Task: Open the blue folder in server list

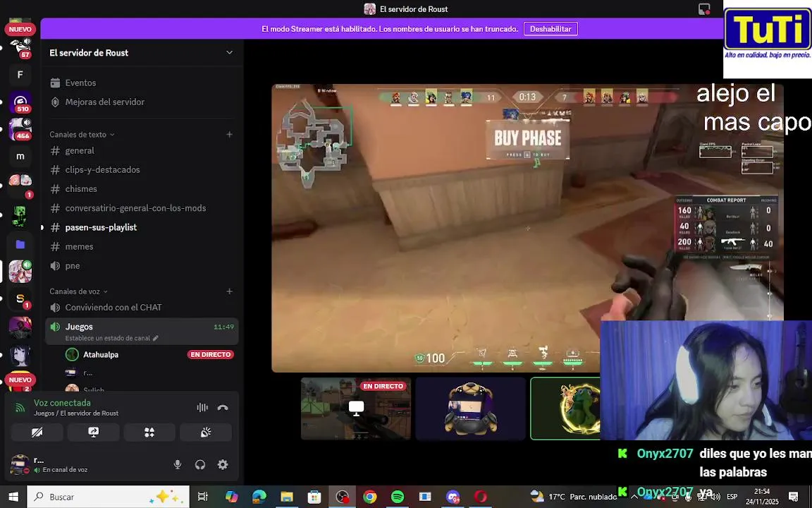Action: pyautogui.click(x=20, y=244)
